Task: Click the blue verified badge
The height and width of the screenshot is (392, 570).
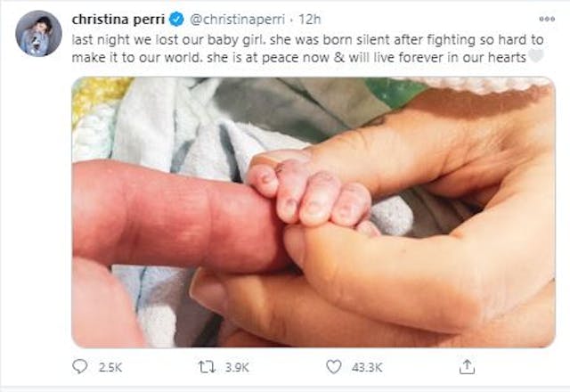Action: tap(175, 20)
